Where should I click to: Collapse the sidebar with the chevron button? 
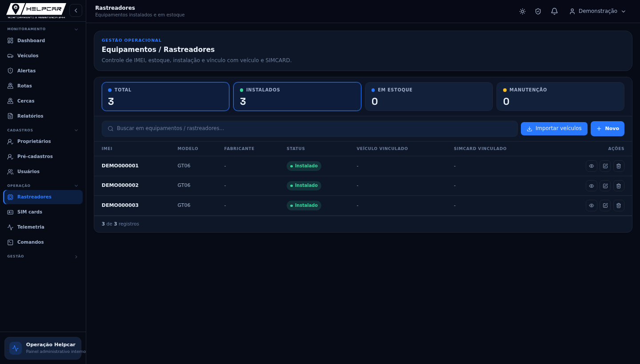click(76, 11)
